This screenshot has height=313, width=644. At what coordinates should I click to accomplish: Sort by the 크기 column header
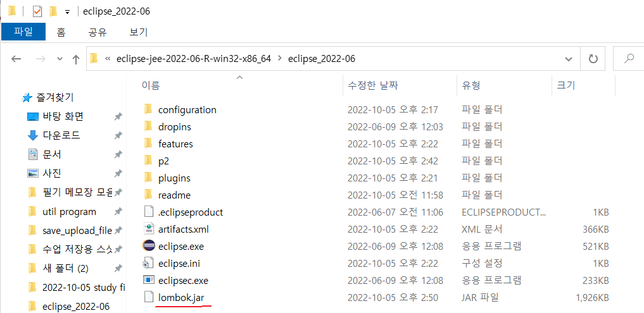[x=566, y=85]
